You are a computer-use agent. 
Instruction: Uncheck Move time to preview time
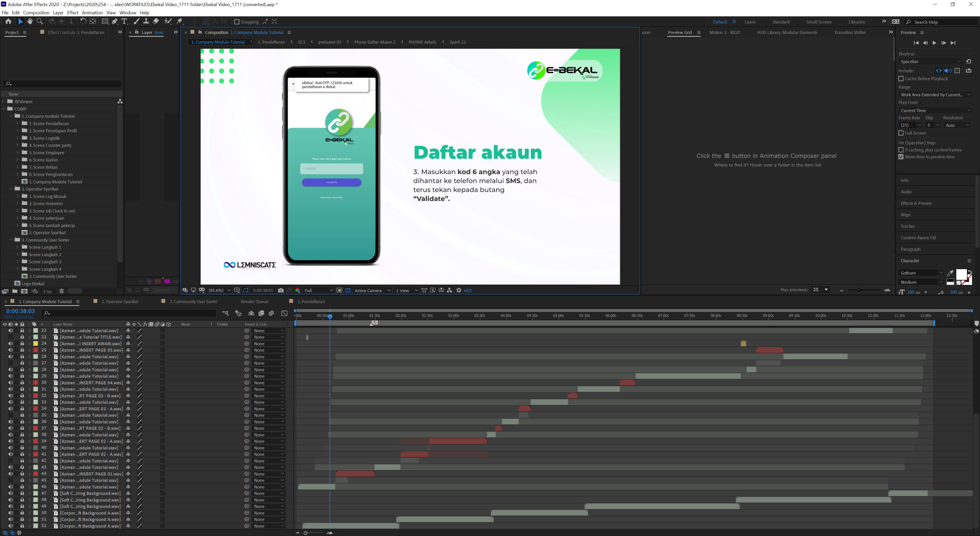click(x=901, y=157)
